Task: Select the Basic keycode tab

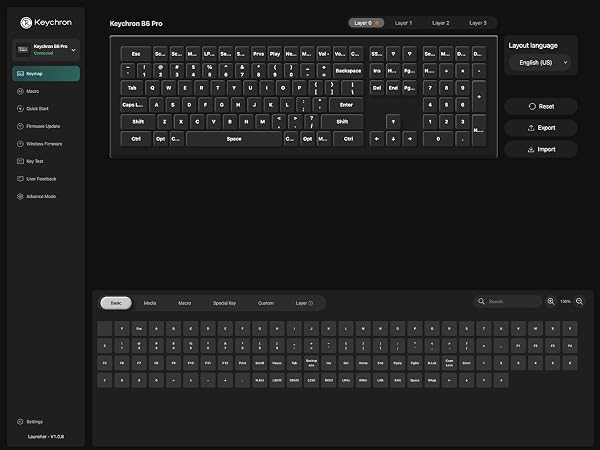Action: tap(116, 303)
